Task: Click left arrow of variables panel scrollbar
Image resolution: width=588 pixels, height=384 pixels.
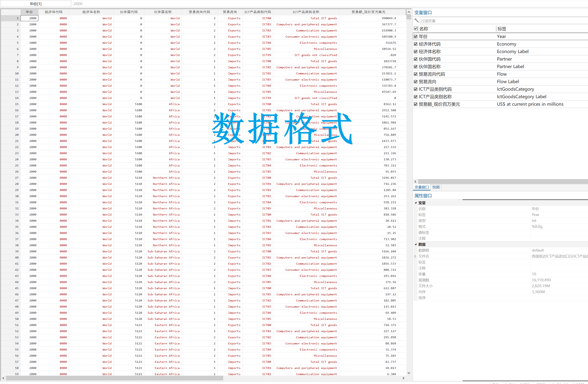Action: [x=415, y=181]
